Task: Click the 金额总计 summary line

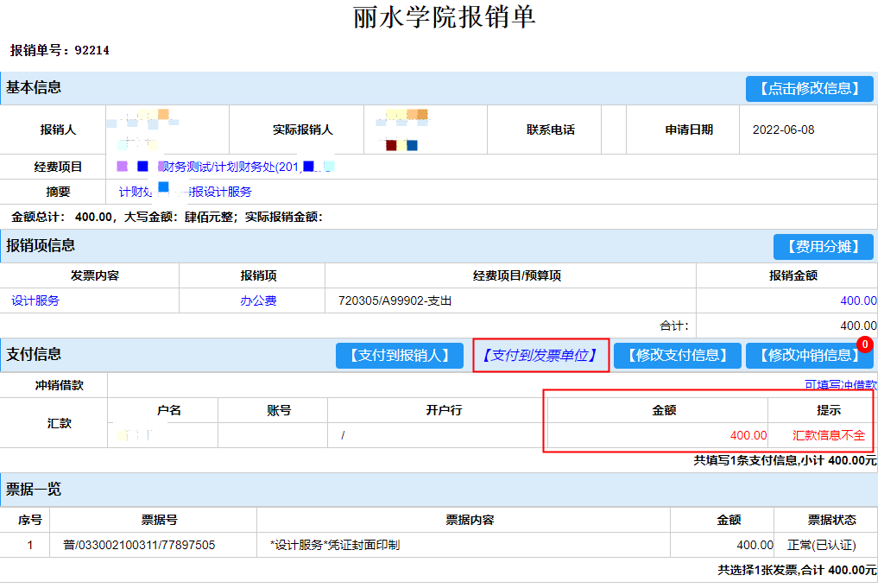Action: [x=167, y=217]
